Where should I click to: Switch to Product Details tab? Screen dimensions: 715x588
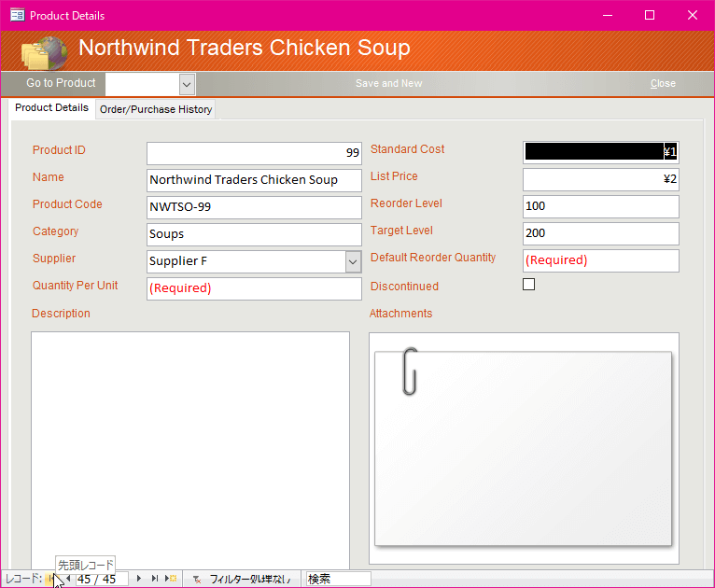pyautogui.click(x=51, y=108)
